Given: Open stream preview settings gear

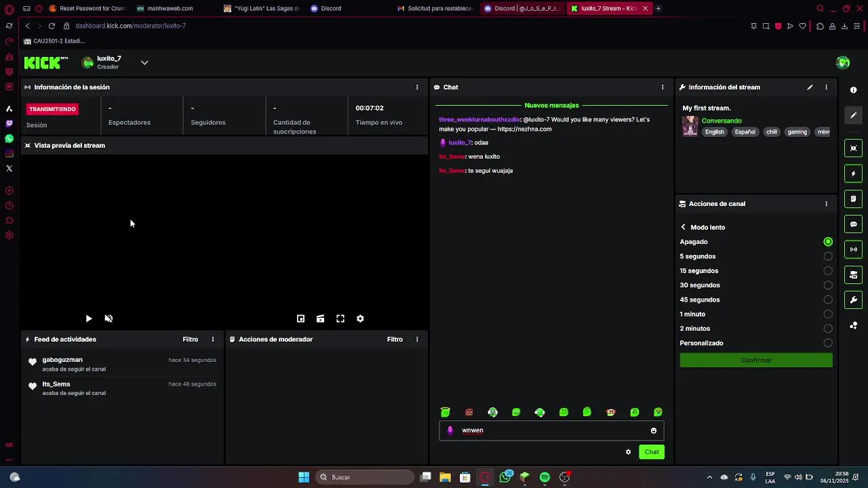Looking at the screenshot, I should coord(360,319).
